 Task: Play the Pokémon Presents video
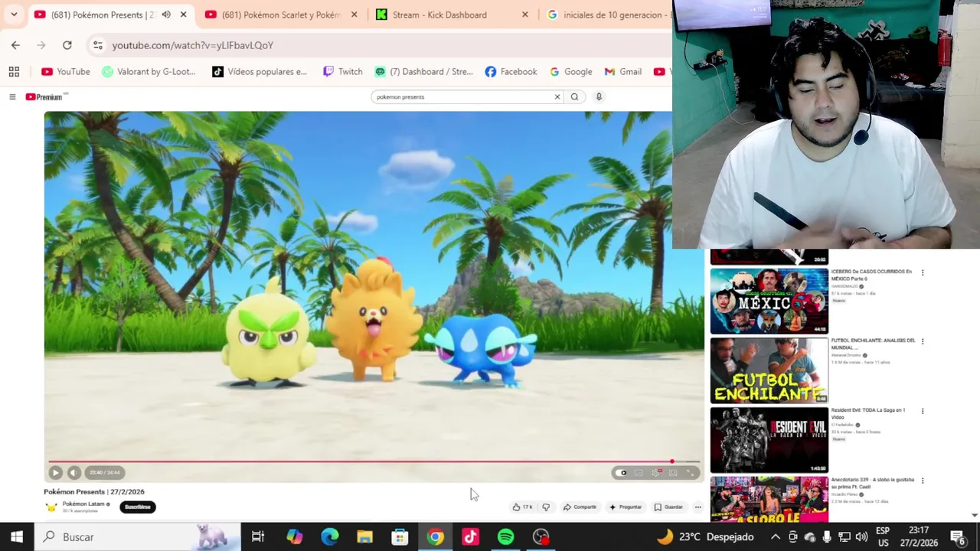pyautogui.click(x=55, y=473)
